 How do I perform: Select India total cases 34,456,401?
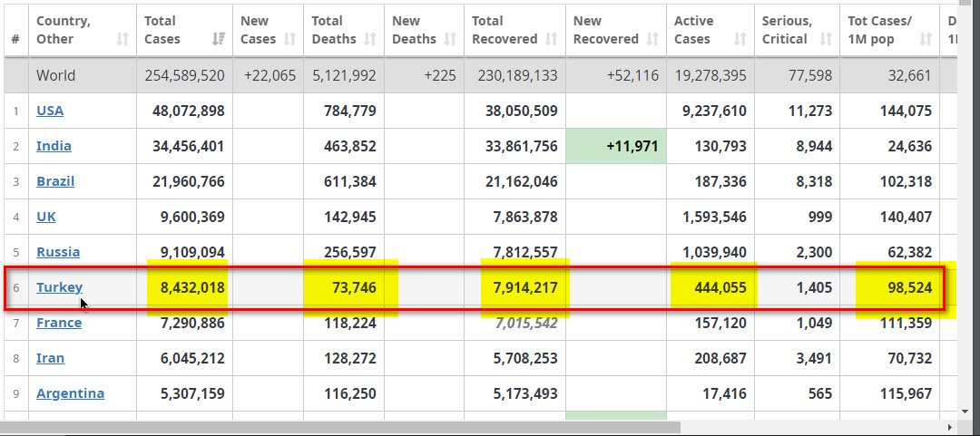pyautogui.click(x=188, y=146)
